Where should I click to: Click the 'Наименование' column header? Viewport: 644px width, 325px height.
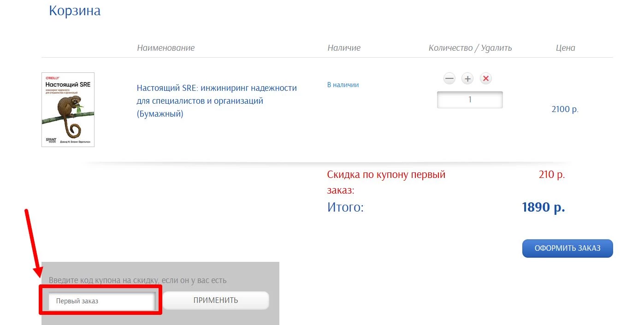pyautogui.click(x=166, y=47)
